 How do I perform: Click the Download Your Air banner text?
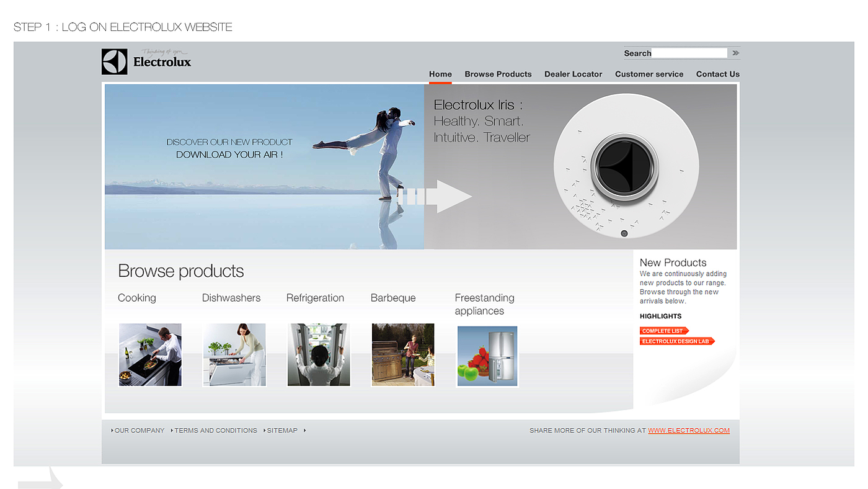[x=229, y=155]
